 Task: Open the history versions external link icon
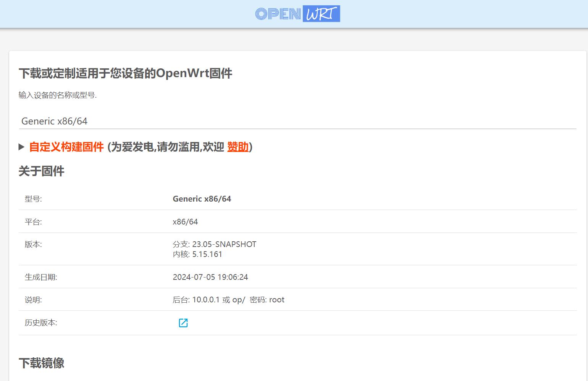tap(183, 323)
